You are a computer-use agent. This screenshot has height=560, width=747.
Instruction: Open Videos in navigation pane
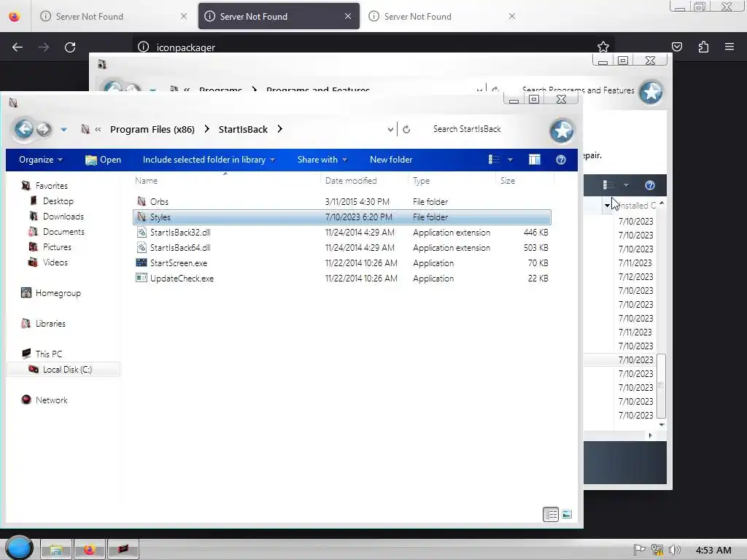point(48,262)
